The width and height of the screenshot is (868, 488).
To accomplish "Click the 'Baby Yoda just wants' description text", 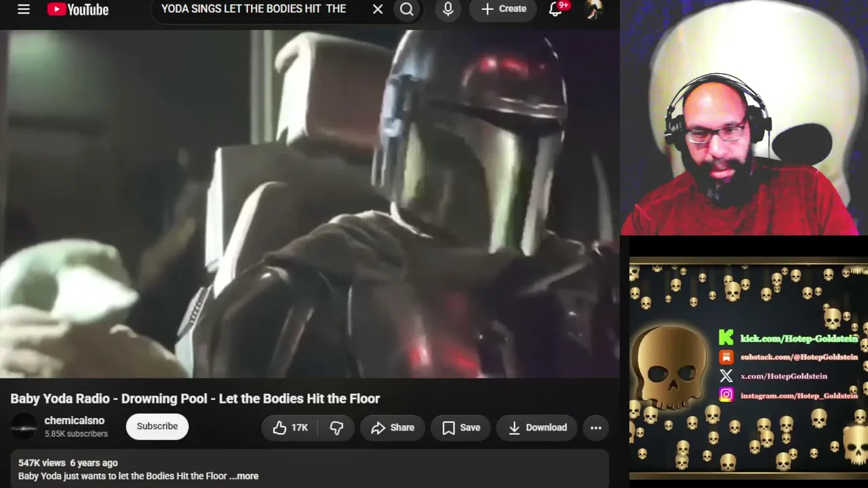I will pos(123,476).
